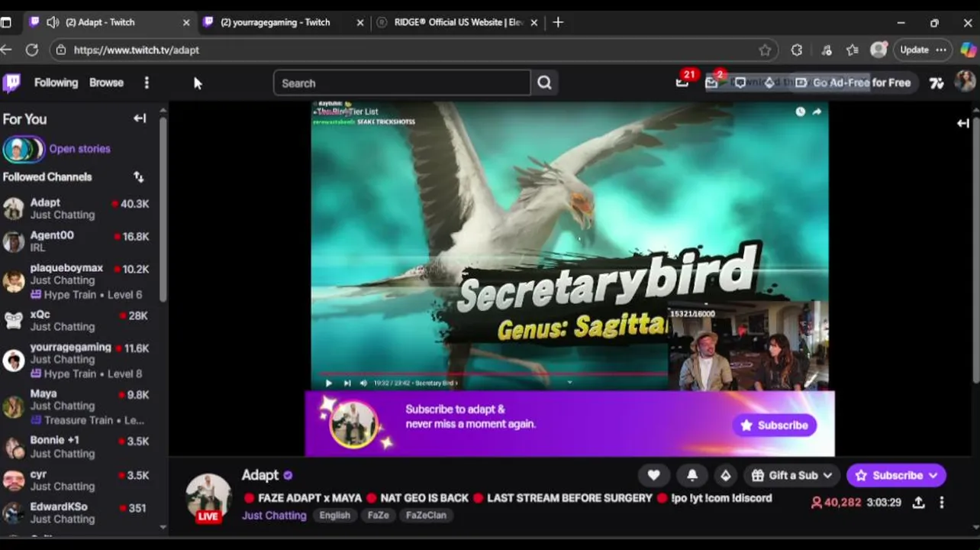Open the tab actions icon left of the tabs
Screen dimensions: 980x550
[6, 22]
